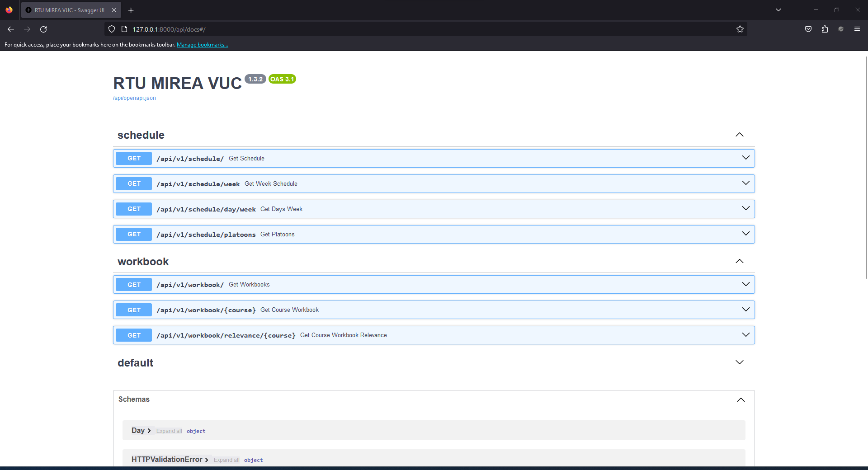The image size is (868, 470).
Task: Open the Firefox application menu
Action: (x=857, y=29)
